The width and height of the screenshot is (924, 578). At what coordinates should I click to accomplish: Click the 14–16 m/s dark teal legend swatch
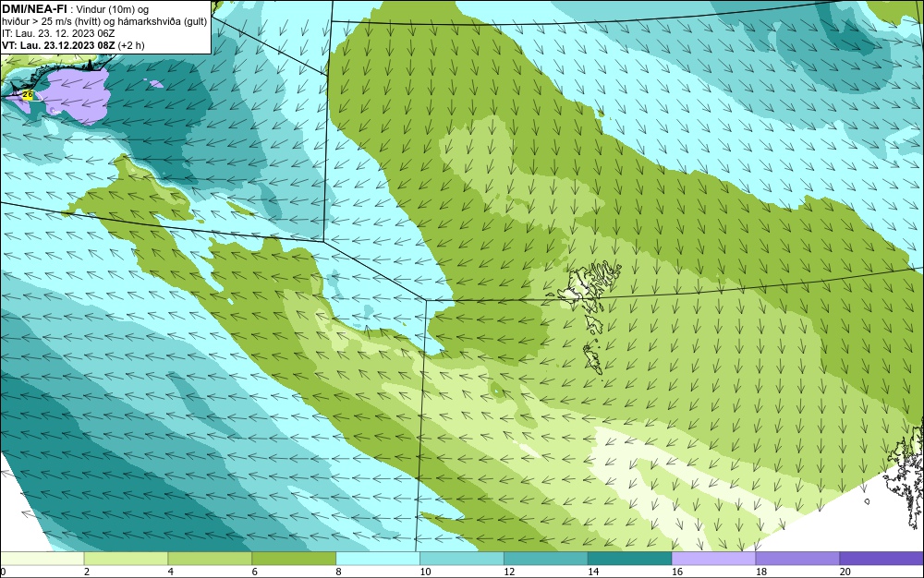630,559
